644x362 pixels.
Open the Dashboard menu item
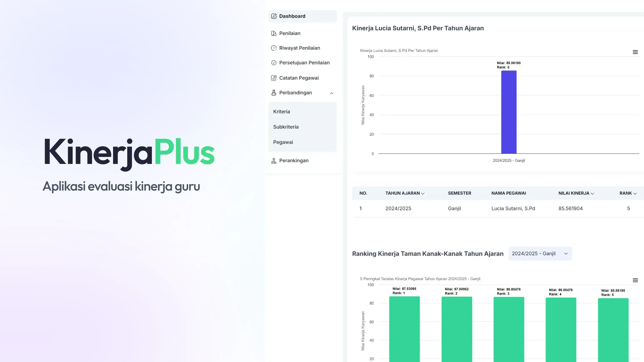click(303, 16)
